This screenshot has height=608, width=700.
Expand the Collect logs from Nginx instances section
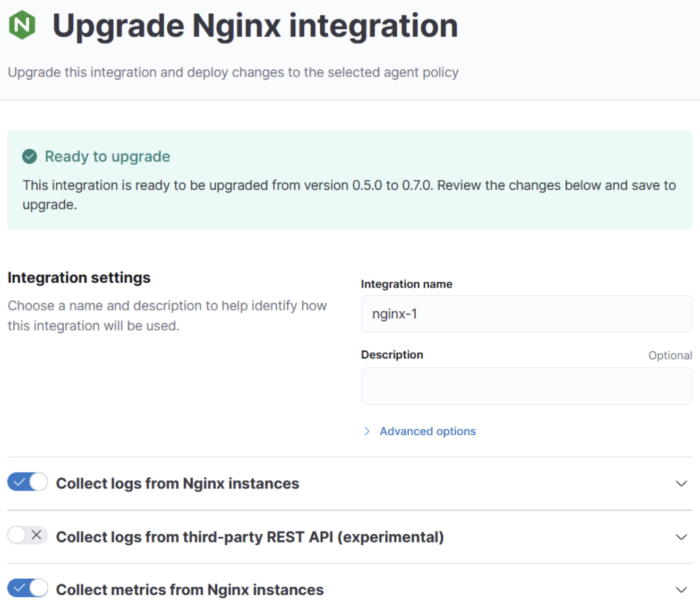click(x=681, y=484)
